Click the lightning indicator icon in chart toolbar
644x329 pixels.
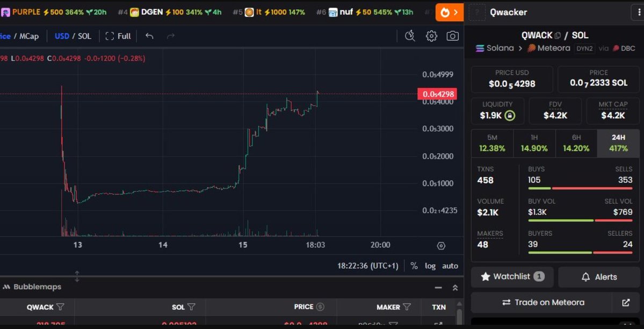pos(410,36)
